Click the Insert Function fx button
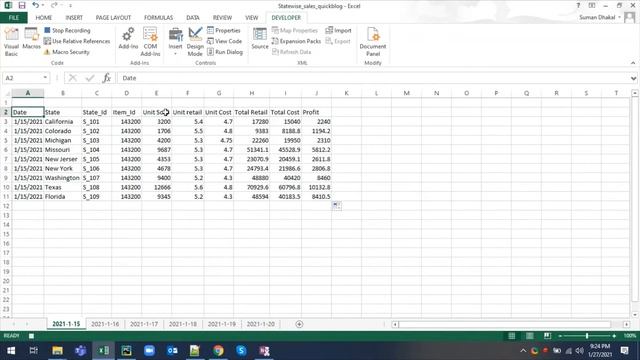Image resolution: width=640 pixels, height=360 pixels. pyautogui.click(x=107, y=78)
